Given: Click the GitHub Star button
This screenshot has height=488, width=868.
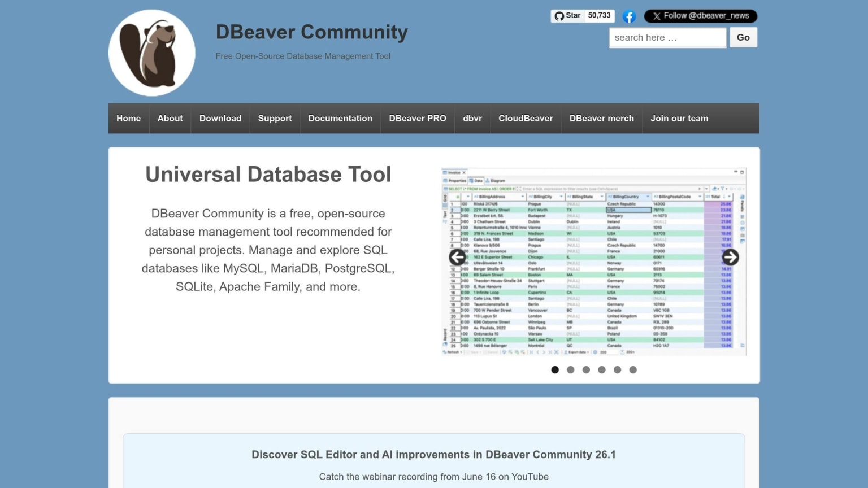Looking at the screenshot, I should click(567, 16).
